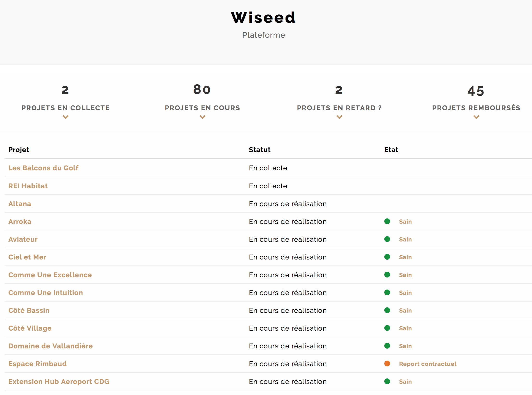The width and height of the screenshot is (532, 395).
Task: Click the Sain state of Comme Une Excellence
Action: point(405,275)
